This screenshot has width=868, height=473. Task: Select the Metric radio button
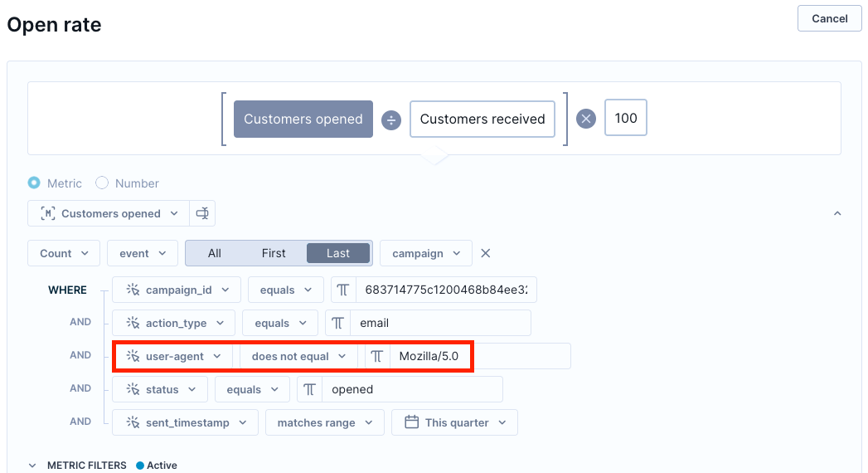click(34, 183)
